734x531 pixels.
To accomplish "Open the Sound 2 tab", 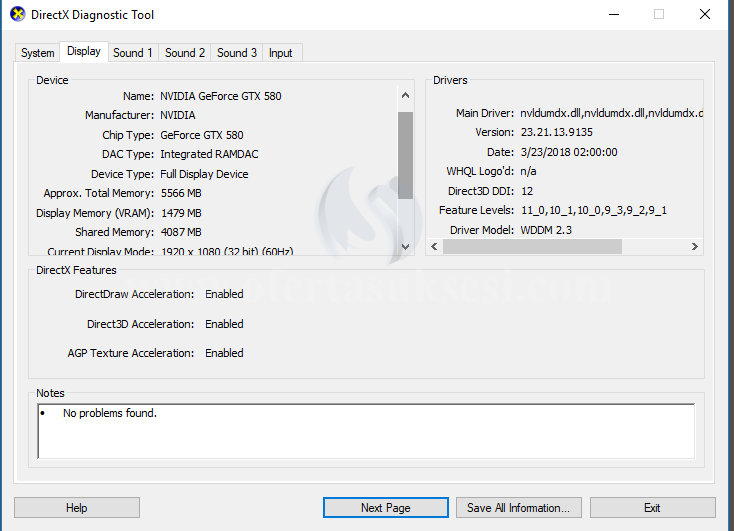I will click(x=185, y=53).
